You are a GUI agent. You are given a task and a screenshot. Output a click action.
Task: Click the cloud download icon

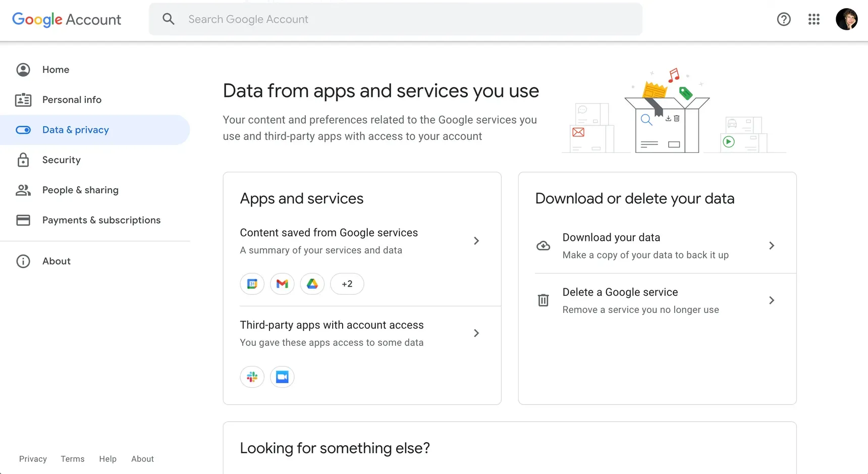click(x=543, y=246)
